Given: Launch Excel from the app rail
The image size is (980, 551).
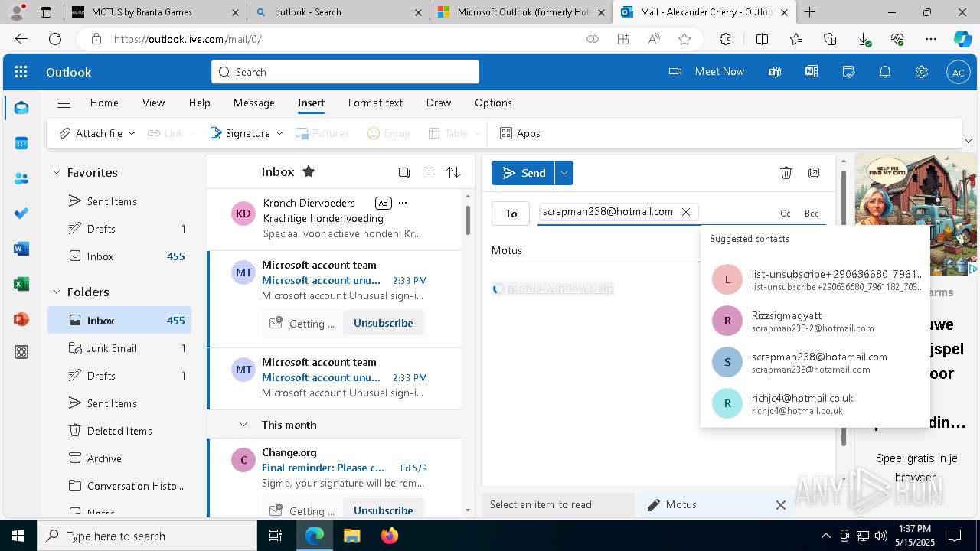Looking at the screenshot, I should coord(21,284).
